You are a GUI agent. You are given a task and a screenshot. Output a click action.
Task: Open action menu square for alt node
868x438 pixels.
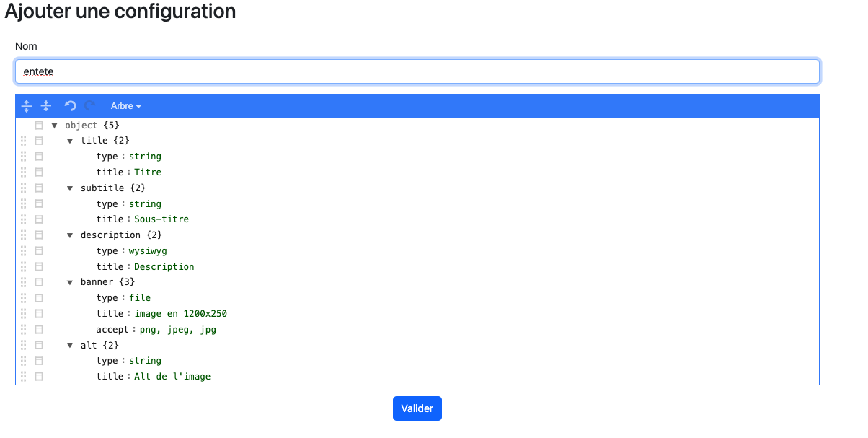coord(39,345)
